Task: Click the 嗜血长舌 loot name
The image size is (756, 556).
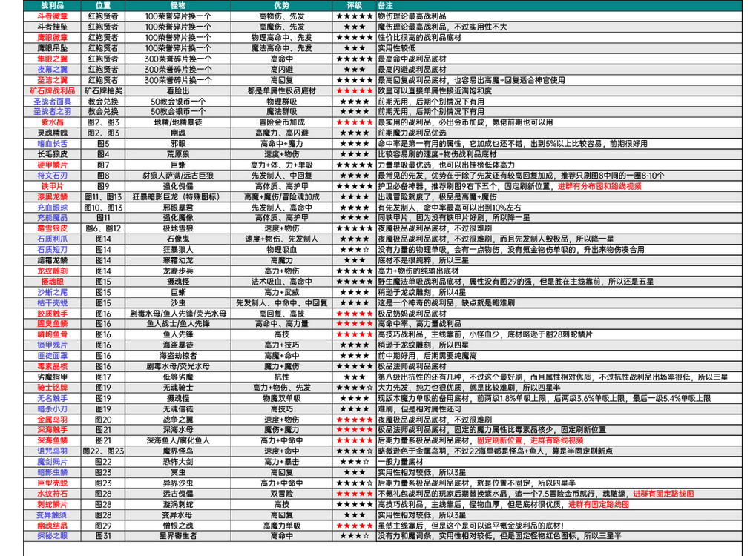Action: pyautogui.click(x=52, y=144)
